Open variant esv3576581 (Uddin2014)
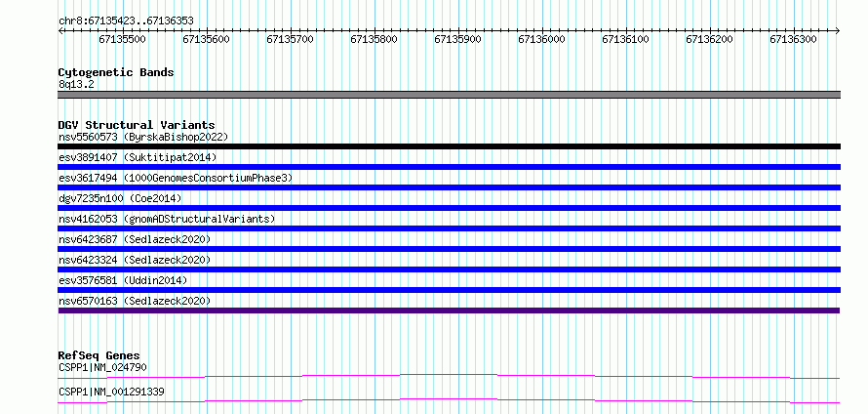This screenshot has width=868, height=414. (x=123, y=280)
